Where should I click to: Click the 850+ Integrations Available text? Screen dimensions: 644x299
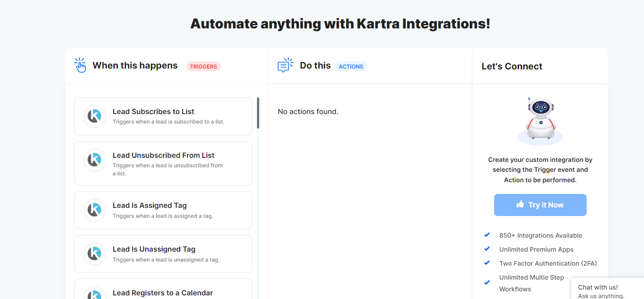(x=541, y=235)
